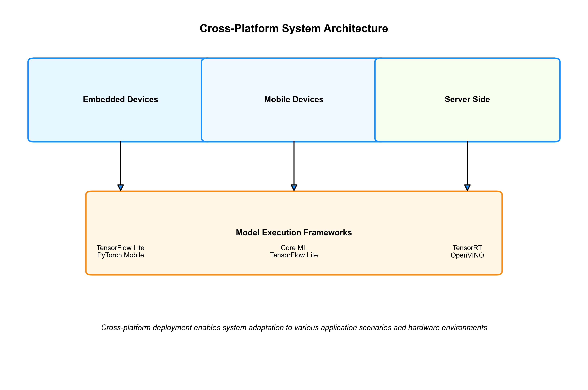
Task: Click the TensorRT text
Action: tap(467, 248)
